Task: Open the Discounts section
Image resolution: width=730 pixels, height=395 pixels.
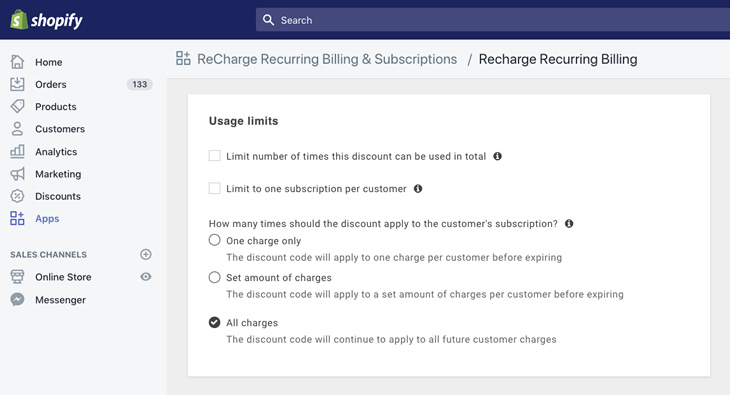Action: [x=58, y=196]
